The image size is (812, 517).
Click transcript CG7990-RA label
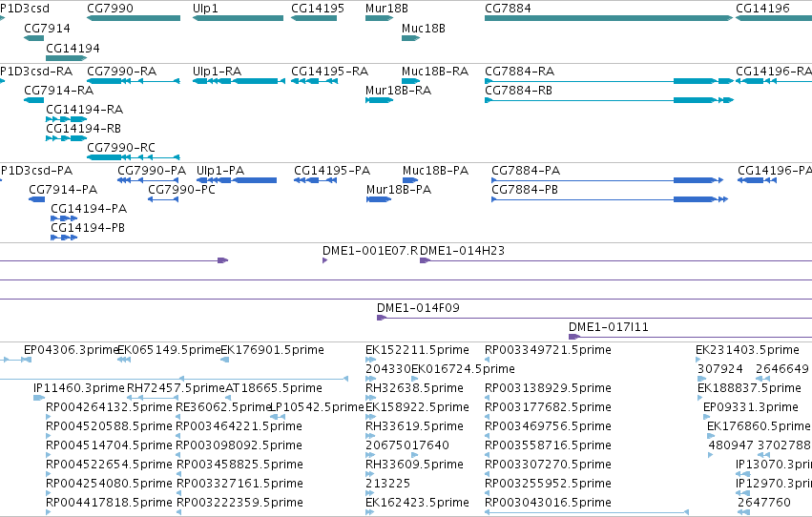click(x=122, y=71)
